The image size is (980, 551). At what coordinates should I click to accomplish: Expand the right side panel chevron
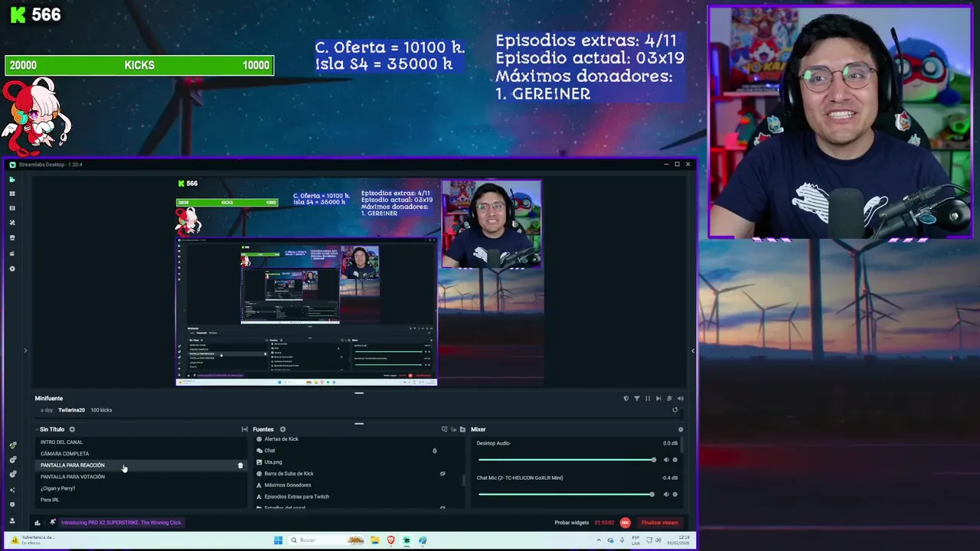coord(693,350)
